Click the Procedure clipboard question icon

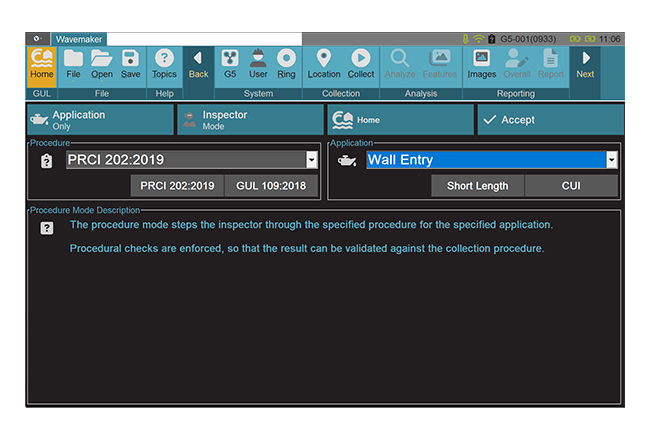click(x=46, y=161)
